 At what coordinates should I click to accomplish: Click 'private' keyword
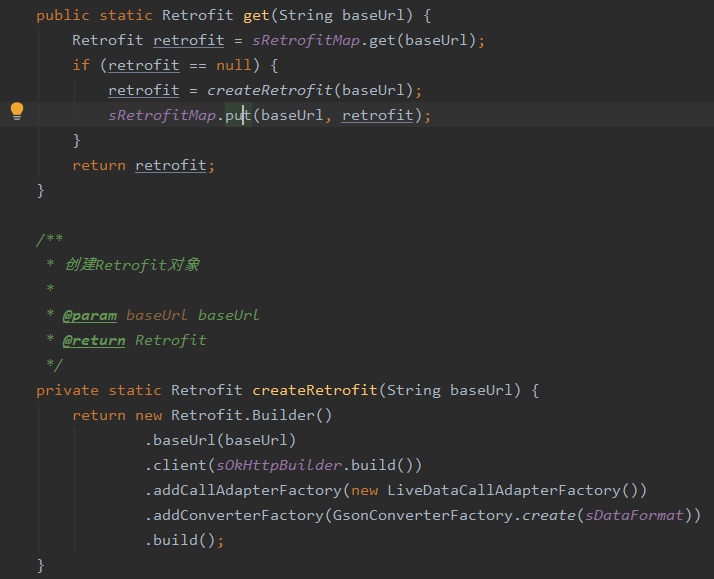(67, 391)
